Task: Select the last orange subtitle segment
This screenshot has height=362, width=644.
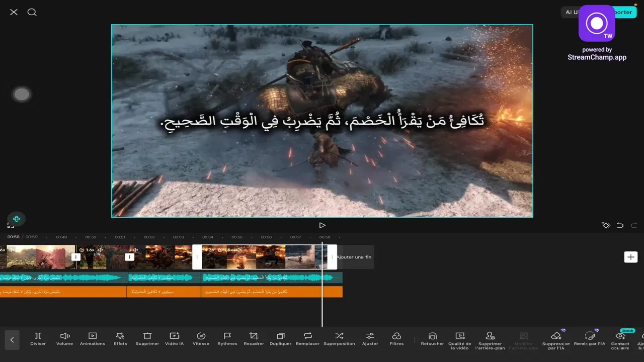Action: 272,292
